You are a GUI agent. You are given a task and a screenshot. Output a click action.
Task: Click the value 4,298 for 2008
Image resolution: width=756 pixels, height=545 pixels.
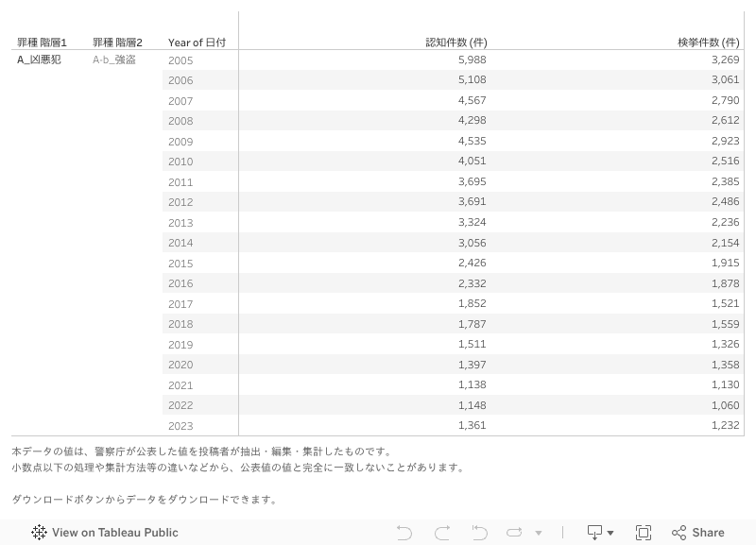[472, 121]
